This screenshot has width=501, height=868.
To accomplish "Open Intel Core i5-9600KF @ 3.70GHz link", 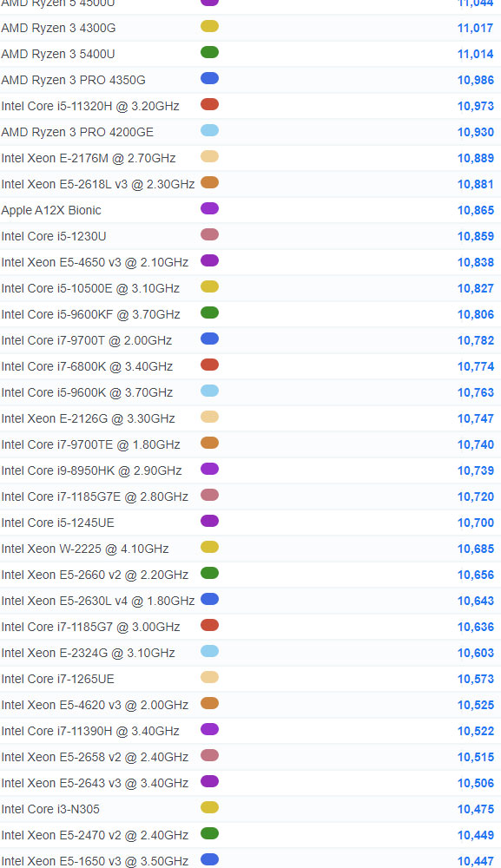I will tap(91, 314).
